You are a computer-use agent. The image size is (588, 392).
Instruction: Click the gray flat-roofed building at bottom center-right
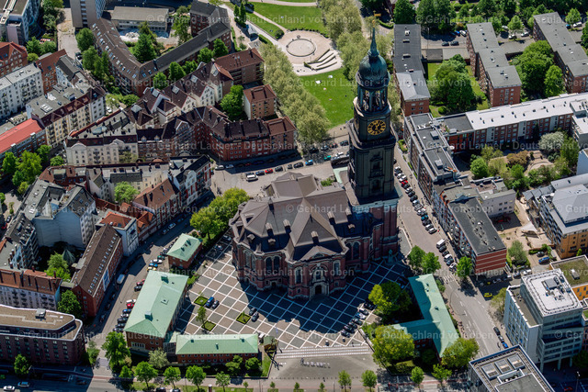coord(508,371)
